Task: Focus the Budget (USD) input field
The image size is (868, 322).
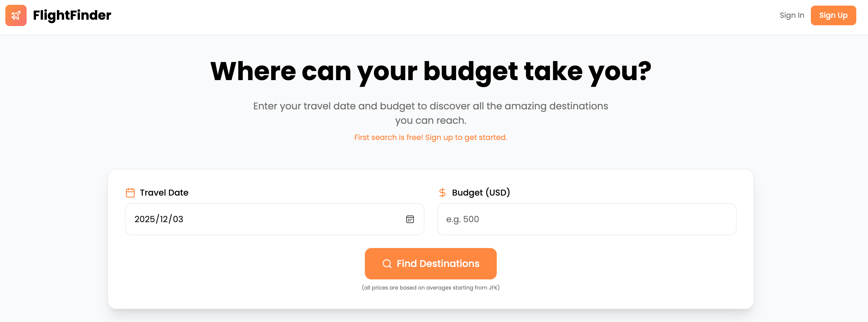Action: point(586,219)
